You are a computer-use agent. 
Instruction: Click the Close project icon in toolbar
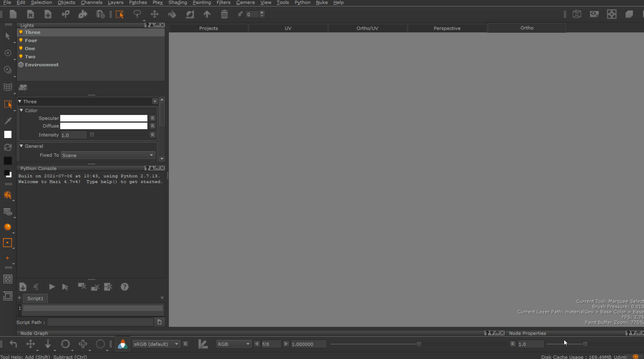pyautogui.click(x=30, y=14)
